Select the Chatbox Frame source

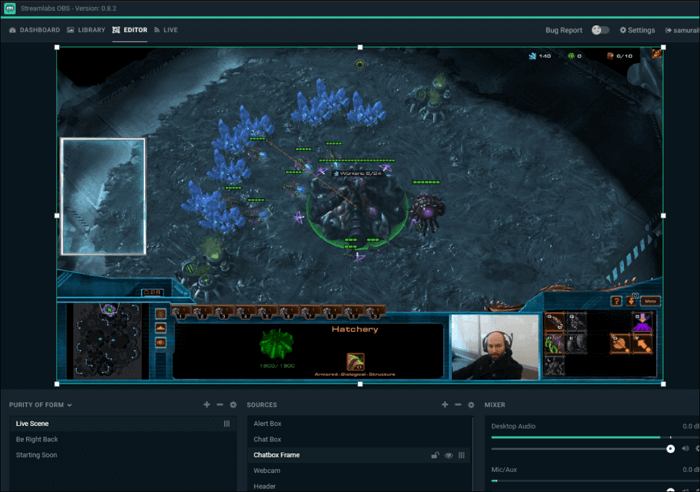pos(360,454)
